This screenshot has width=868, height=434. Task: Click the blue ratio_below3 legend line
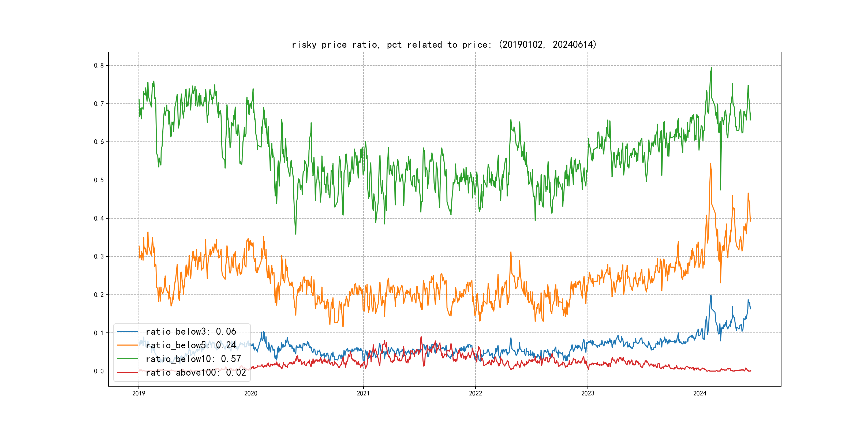pos(127,332)
